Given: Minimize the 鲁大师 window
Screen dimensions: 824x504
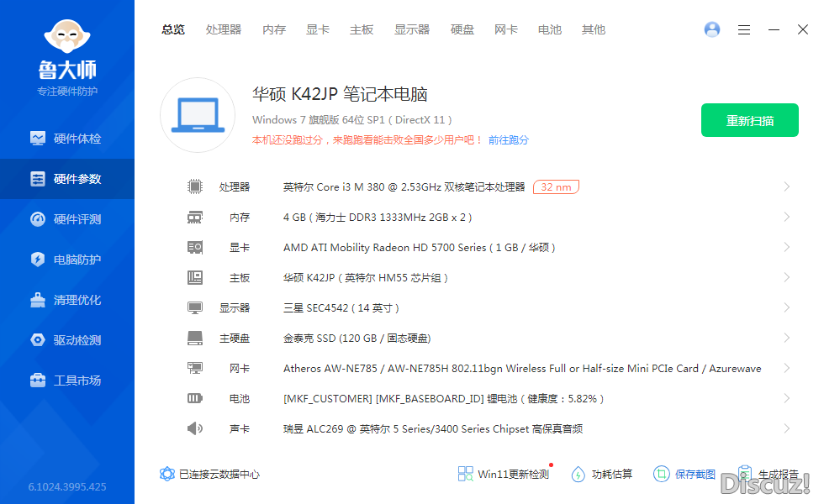Looking at the screenshot, I should tap(774, 30).
